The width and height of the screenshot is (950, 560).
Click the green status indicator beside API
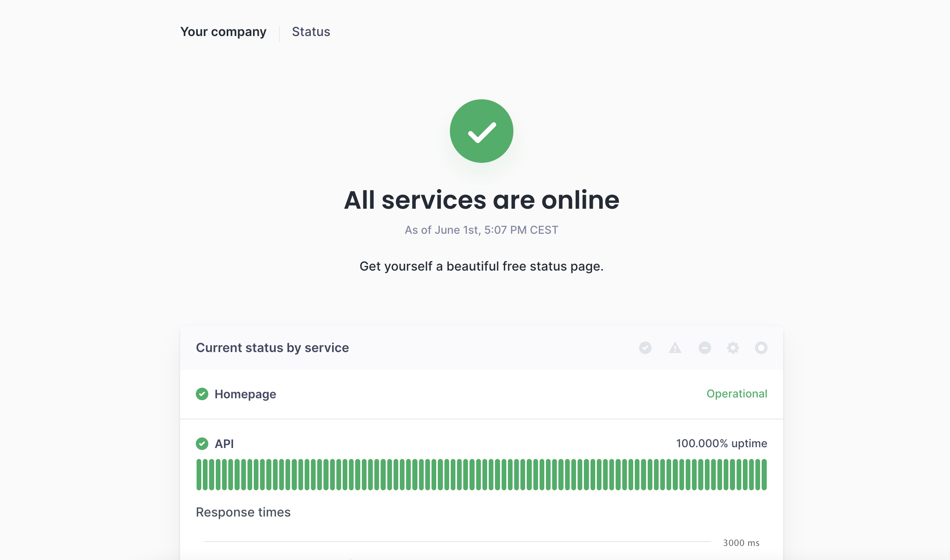202,444
